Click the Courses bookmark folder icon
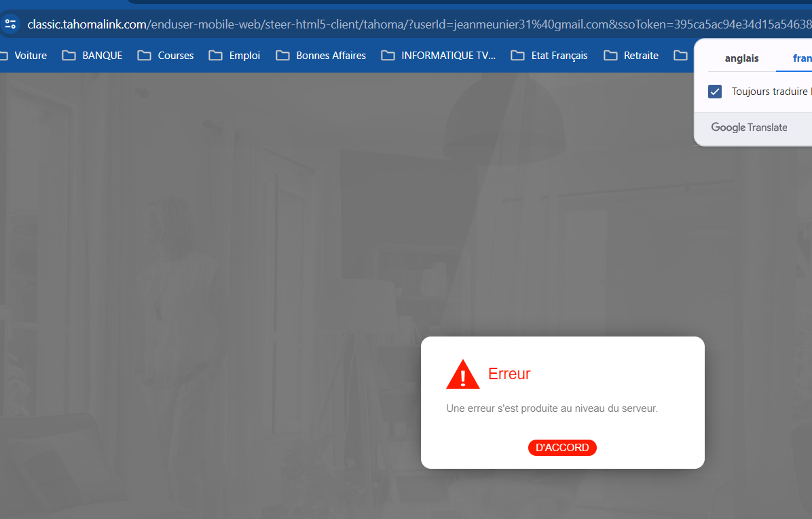812x519 pixels. click(x=144, y=56)
